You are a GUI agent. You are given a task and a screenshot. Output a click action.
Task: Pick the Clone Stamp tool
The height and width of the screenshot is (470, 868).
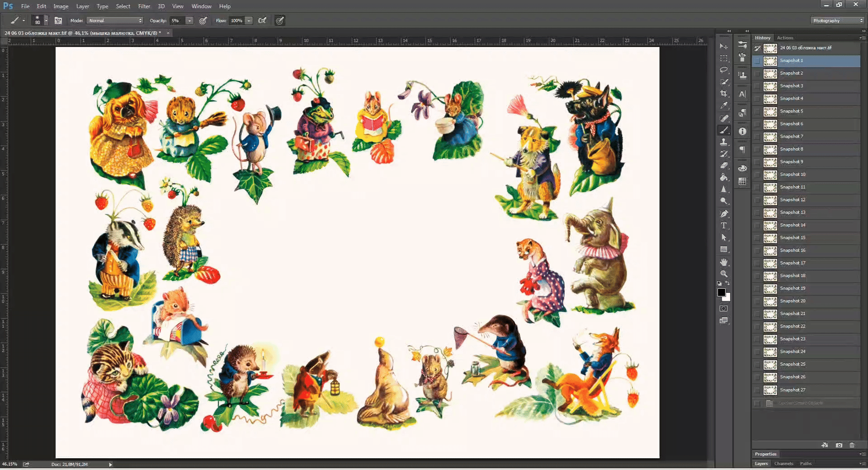tap(724, 142)
